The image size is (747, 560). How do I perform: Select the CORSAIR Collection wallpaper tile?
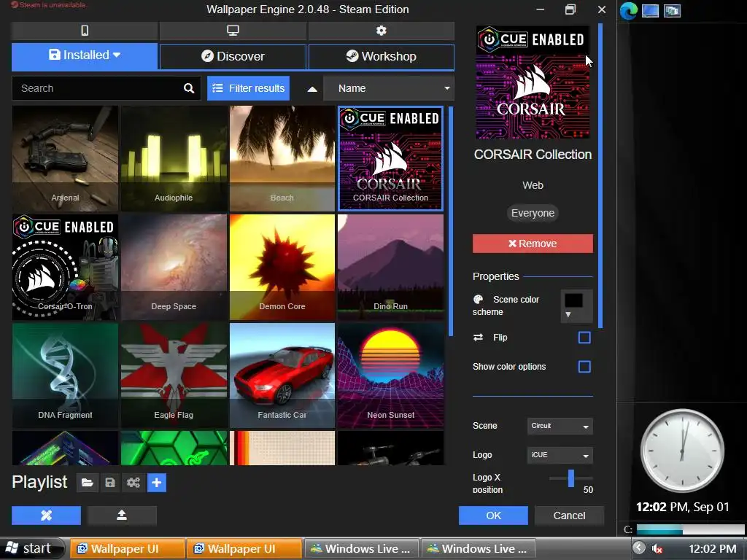coord(391,158)
